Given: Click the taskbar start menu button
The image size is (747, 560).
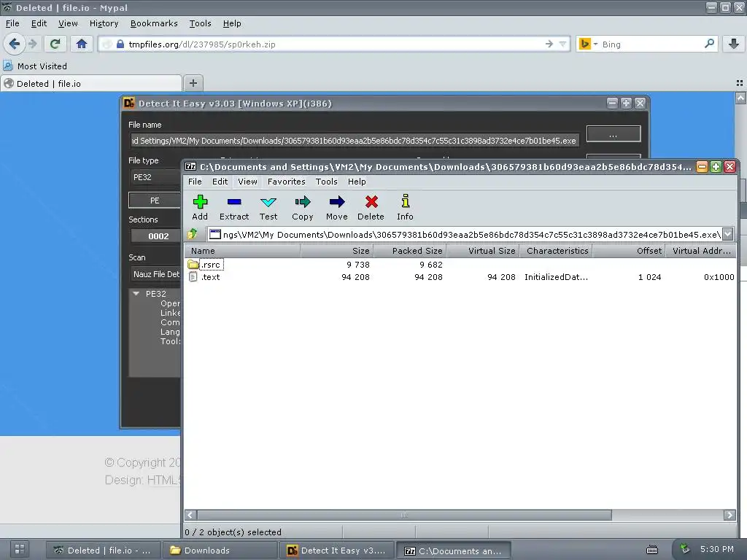Looking at the screenshot, I should point(20,549).
